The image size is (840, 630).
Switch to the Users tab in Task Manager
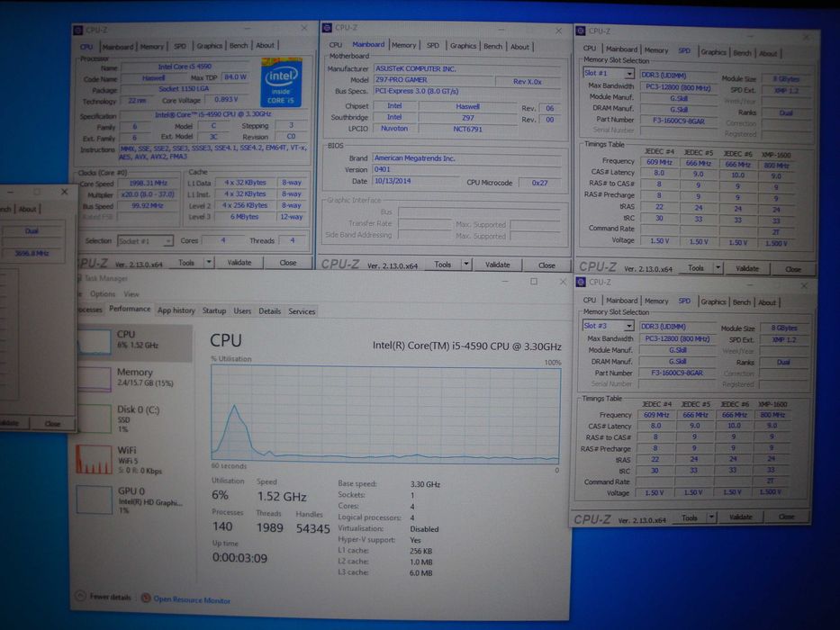(242, 310)
